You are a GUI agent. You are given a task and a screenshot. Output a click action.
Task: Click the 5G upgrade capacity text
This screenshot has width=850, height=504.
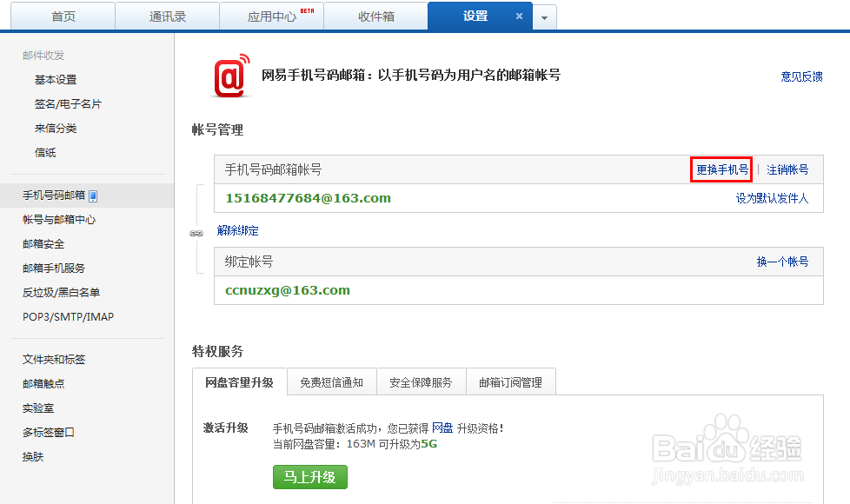point(428,444)
